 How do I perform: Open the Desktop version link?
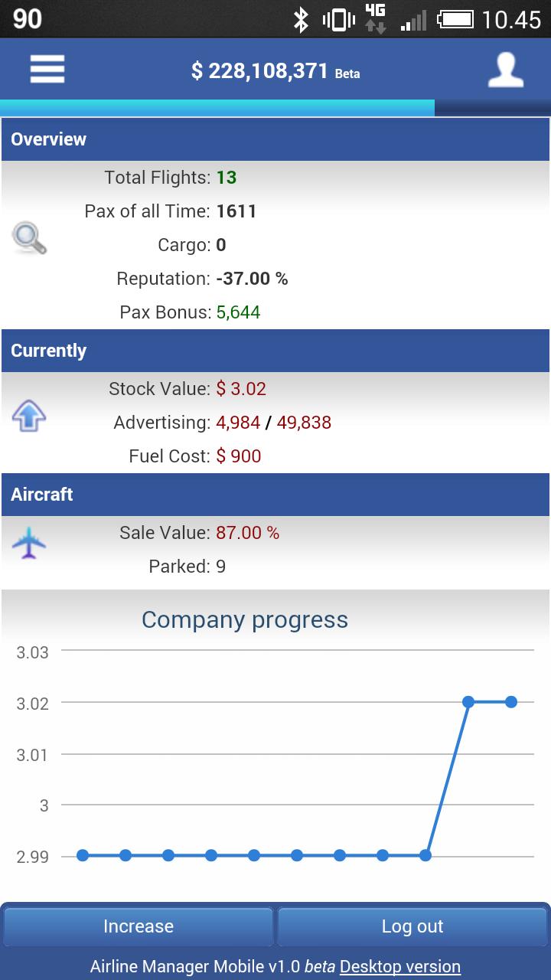[x=400, y=966]
